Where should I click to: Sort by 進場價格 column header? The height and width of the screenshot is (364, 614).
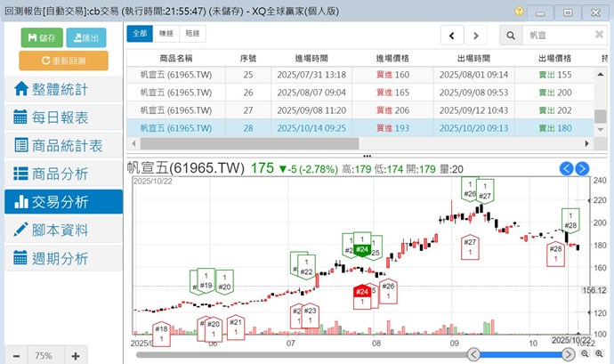tap(392, 59)
